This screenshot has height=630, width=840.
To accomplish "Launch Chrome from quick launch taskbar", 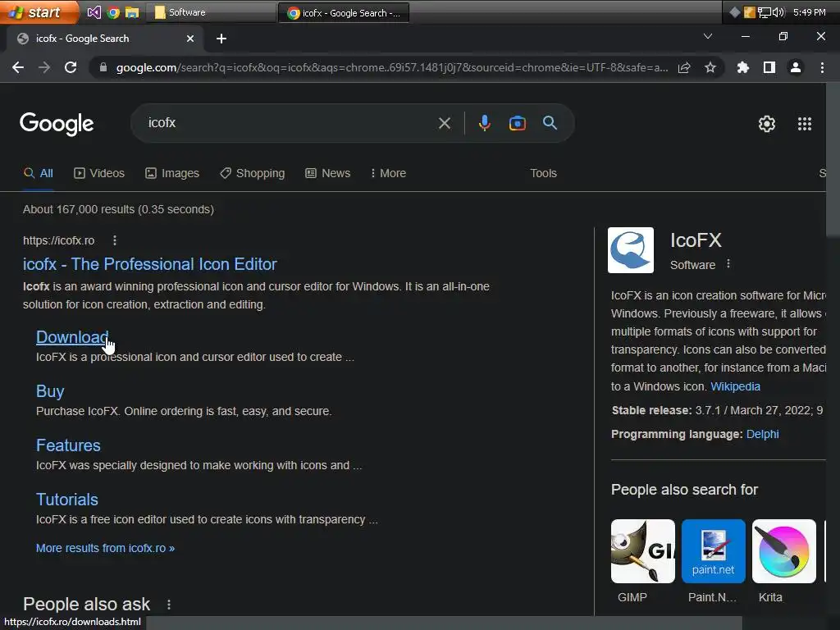I will click(x=113, y=12).
